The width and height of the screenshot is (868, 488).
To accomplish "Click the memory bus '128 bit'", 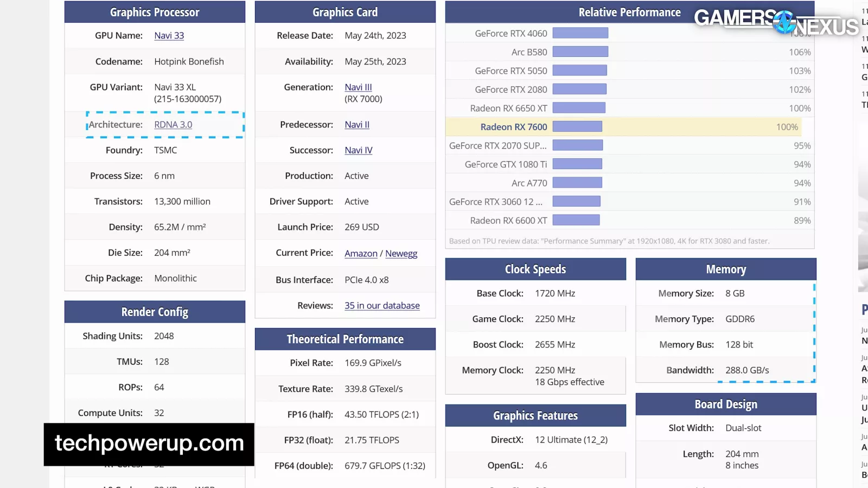I will [x=739, y=345].
